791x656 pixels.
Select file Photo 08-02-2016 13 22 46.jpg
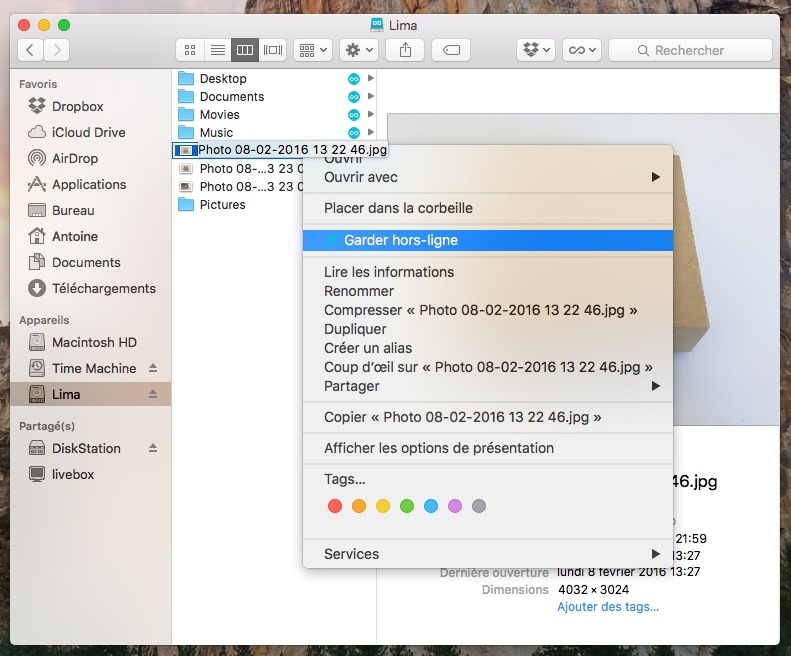click(280, 150)
